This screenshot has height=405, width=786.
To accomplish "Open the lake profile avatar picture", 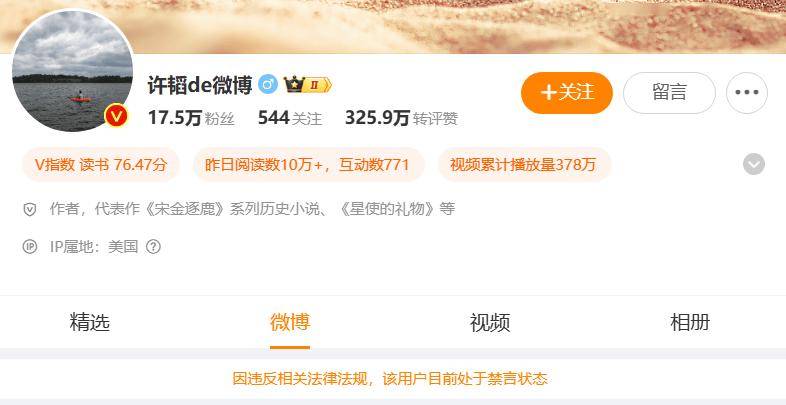I will (73, 71).
